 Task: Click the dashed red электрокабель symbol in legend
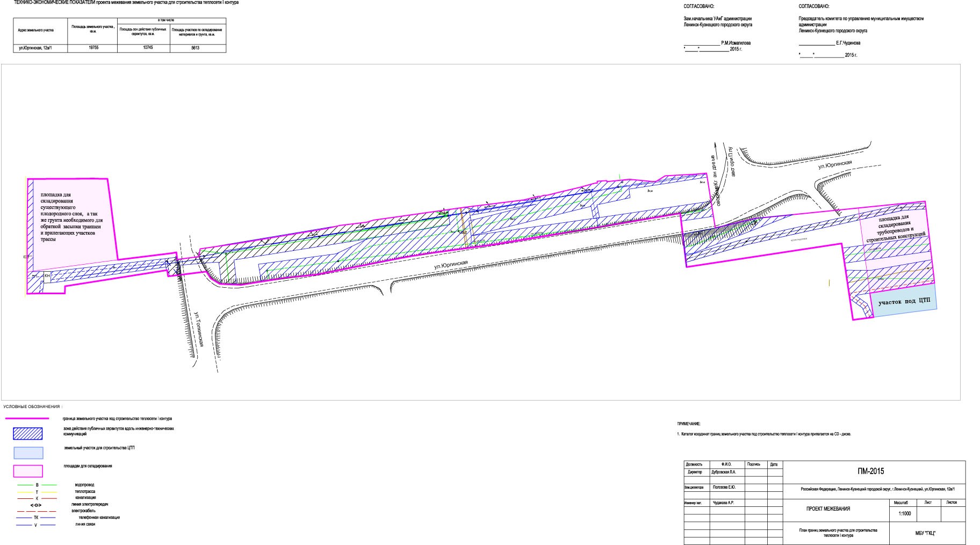point(36,511)
